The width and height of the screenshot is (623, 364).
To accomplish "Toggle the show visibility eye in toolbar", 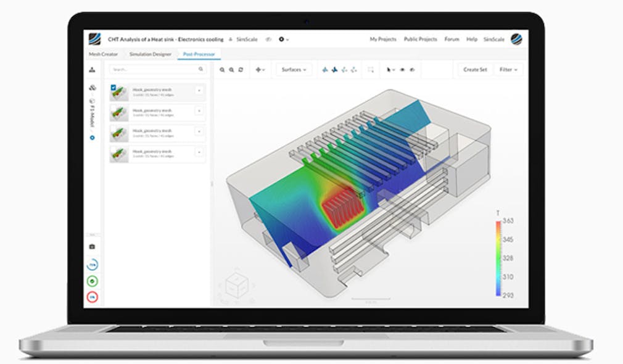I will coord(401,70).
